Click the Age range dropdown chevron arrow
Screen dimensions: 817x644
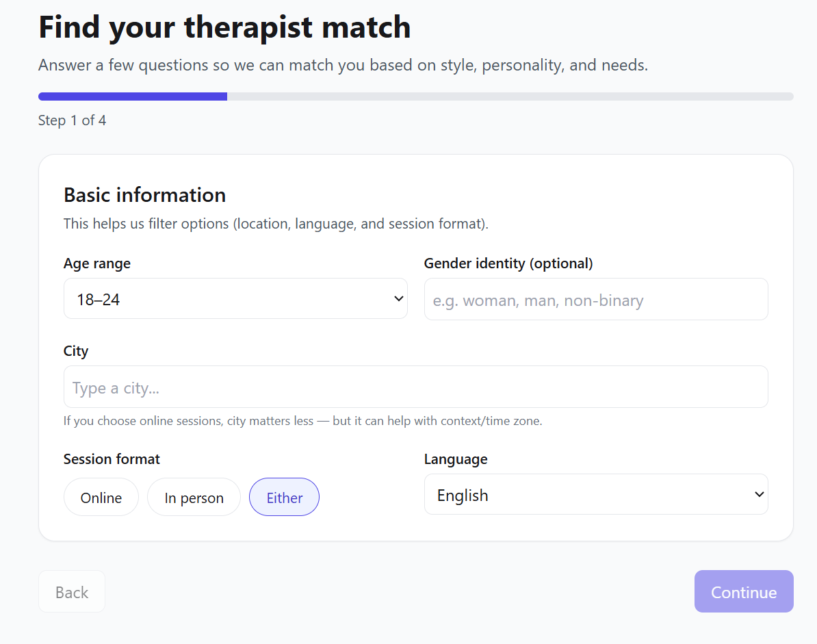tap(399, 298)
